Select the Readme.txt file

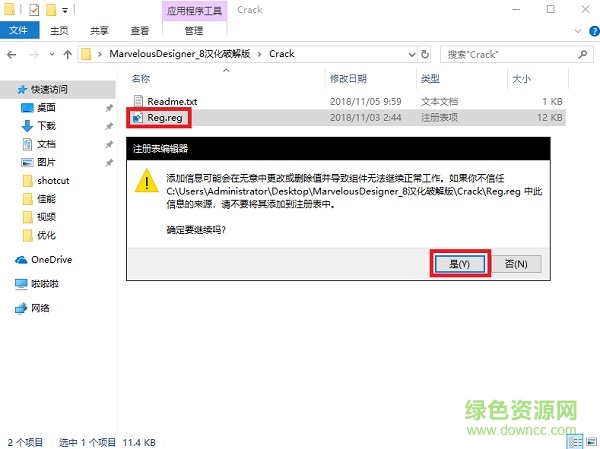[172, 101]
